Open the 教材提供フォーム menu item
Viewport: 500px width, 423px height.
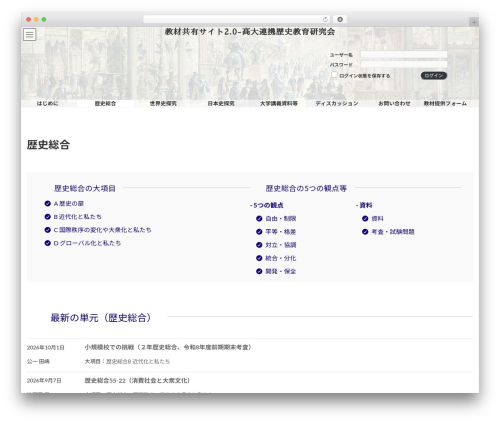pos(445,104)
